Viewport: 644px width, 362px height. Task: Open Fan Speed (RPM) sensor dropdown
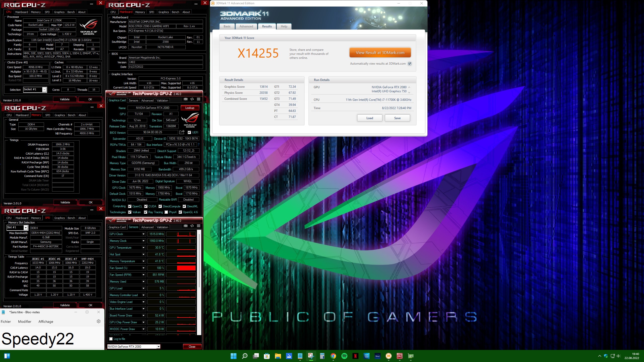[144, 275]
